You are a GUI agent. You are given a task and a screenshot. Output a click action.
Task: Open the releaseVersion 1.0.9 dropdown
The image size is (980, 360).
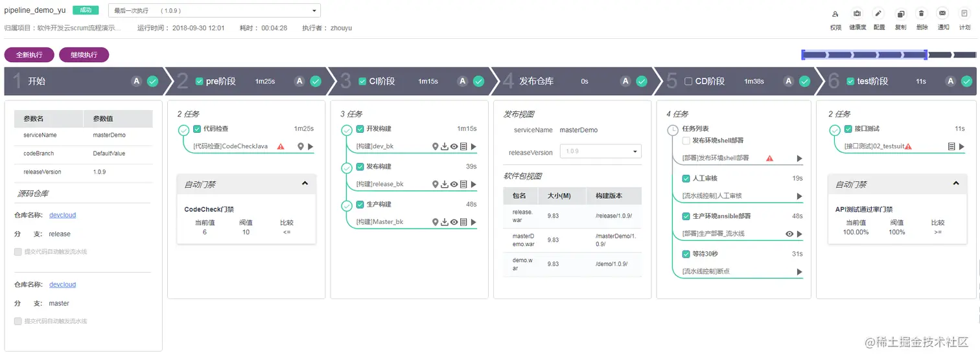pyautogui.click(x=601, y=152)
